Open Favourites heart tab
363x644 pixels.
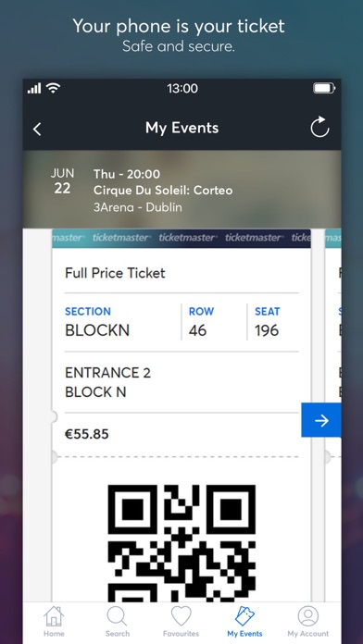pos(181,622)
